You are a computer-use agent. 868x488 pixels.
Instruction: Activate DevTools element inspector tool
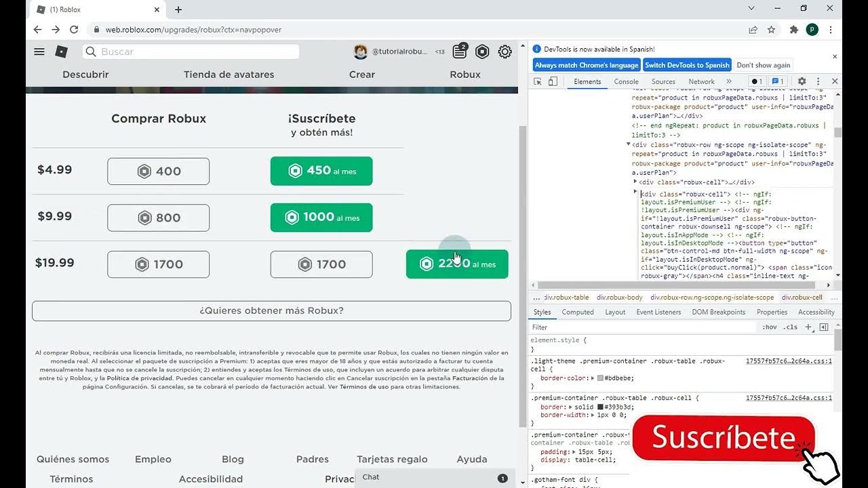point(538,81)
